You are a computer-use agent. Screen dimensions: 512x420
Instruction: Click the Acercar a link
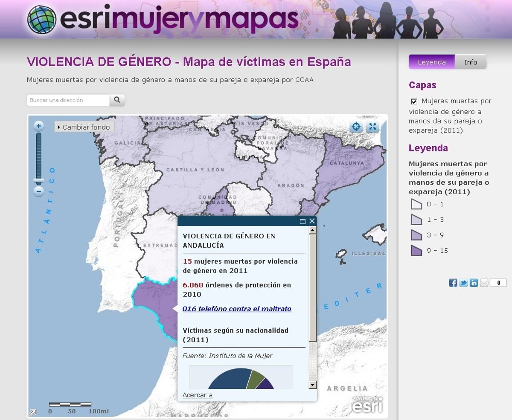[x=197, y=395]
